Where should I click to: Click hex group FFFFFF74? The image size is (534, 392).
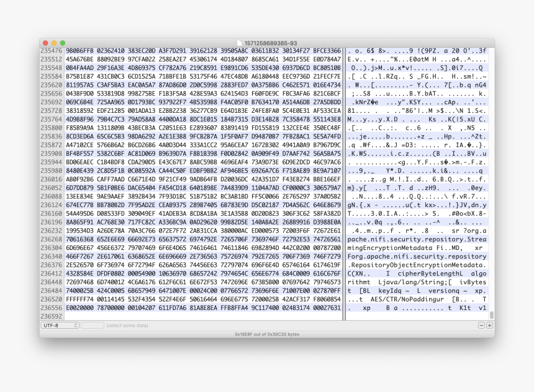click(79, 299)
